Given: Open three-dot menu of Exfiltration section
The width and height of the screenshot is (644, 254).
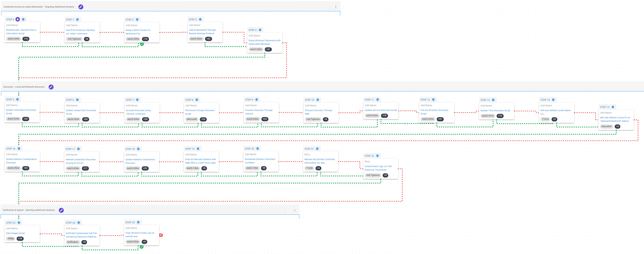Looking at the screenshot, I should pos(295,210).
